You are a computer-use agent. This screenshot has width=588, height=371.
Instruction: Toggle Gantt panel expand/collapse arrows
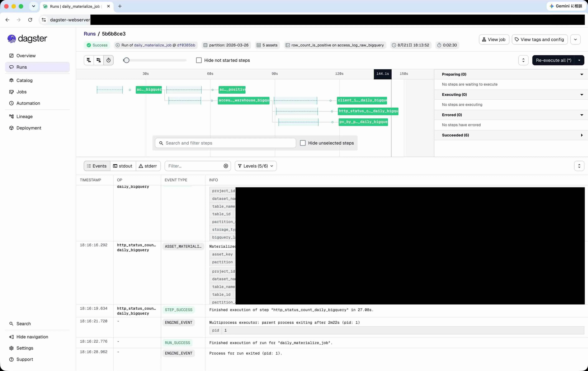point(523,60)
